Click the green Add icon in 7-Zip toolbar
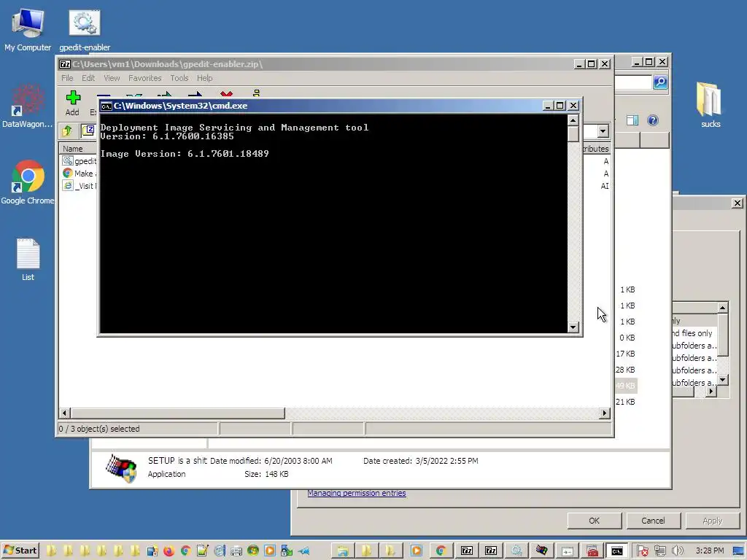The image size is (747, 560). click(x=73, y=98)
